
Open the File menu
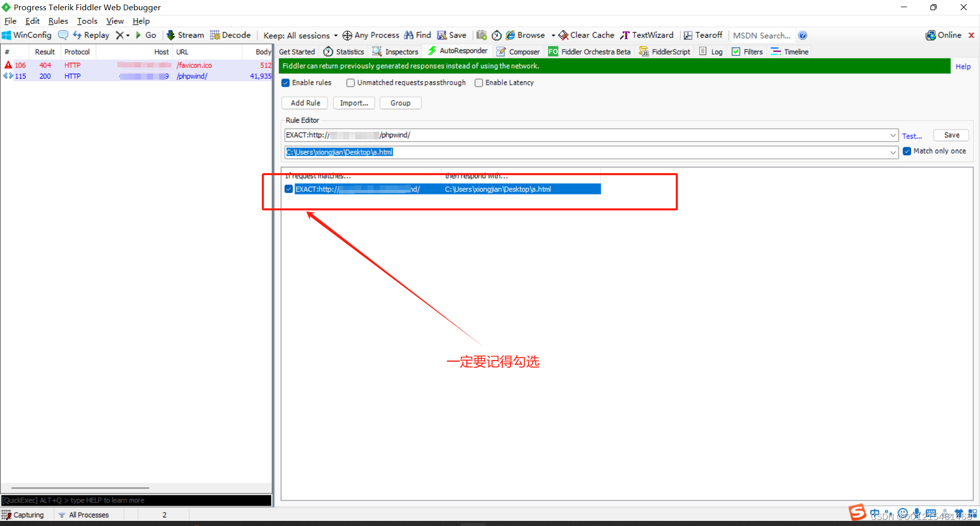(x=10, y=21)
